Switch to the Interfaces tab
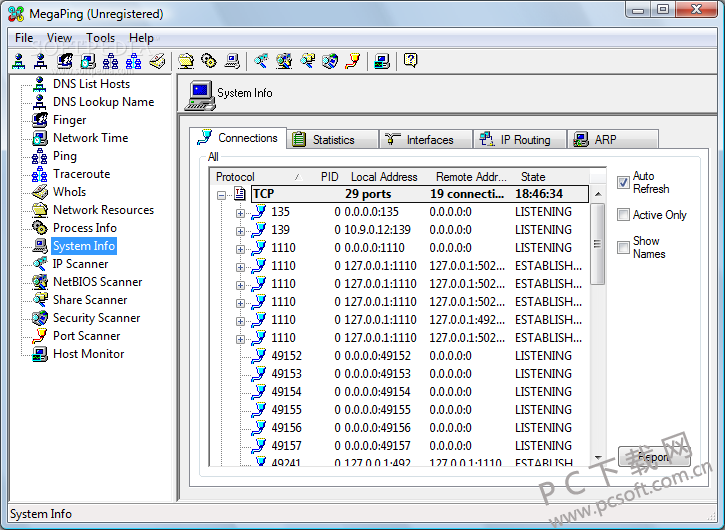Screen dimensions: 725x530 tap(426, 139)
